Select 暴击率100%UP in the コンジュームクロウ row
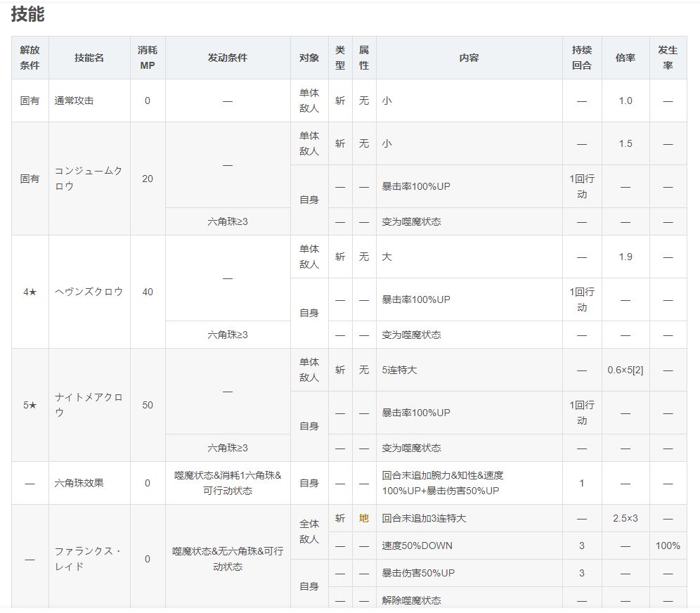 tap(416, 186)
